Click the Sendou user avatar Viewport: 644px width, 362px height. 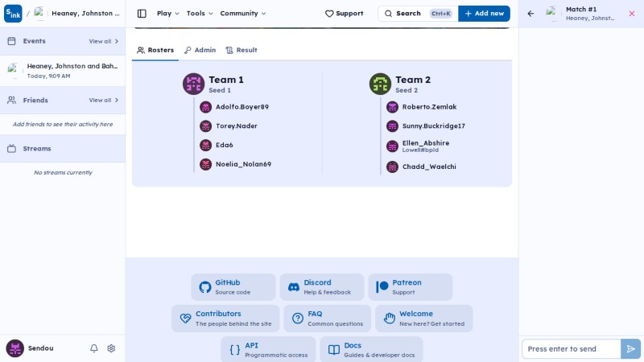(x=14, y=348)
